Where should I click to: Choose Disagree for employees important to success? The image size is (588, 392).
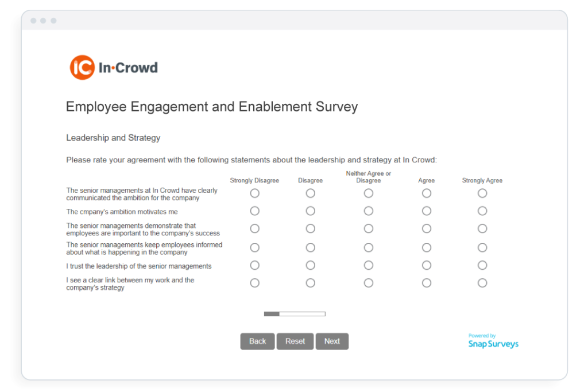point(310,228)
